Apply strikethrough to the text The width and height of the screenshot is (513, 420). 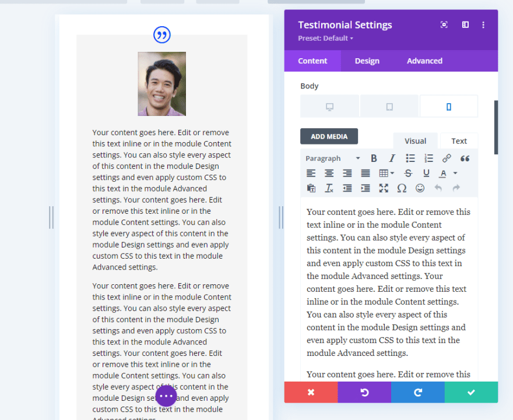pyautogui.click(x=408, y=173)
